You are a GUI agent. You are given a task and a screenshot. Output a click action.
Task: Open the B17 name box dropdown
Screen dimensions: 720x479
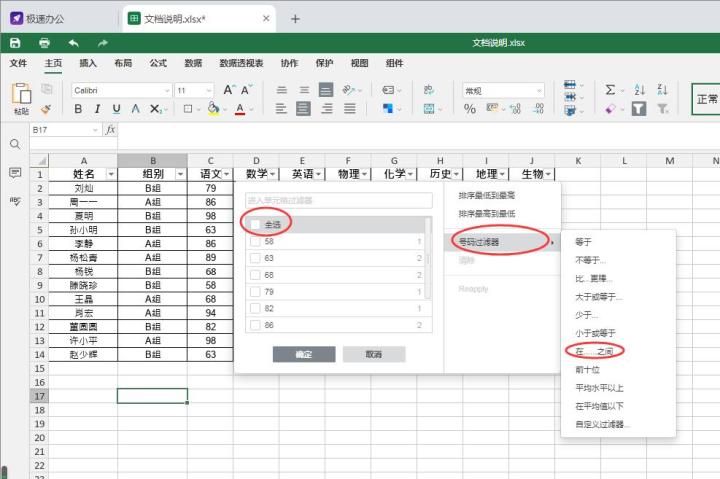[95, 130]
